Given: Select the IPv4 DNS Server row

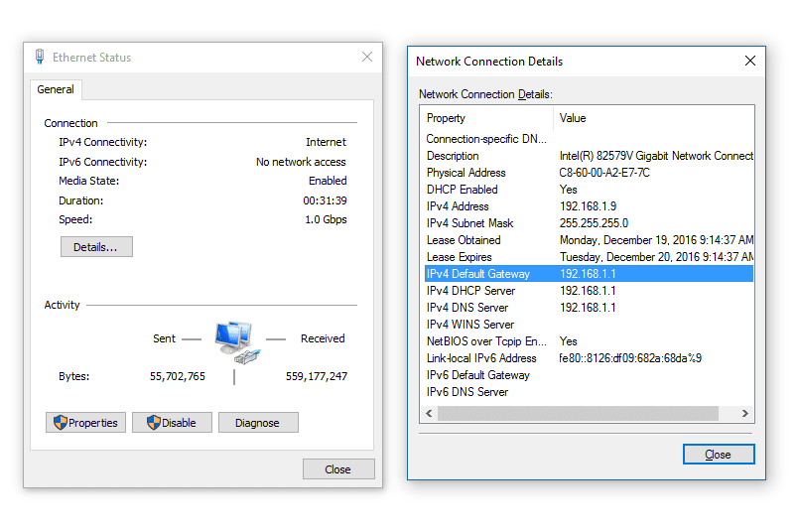Looking at the screenshot, I should pos(589,307).
